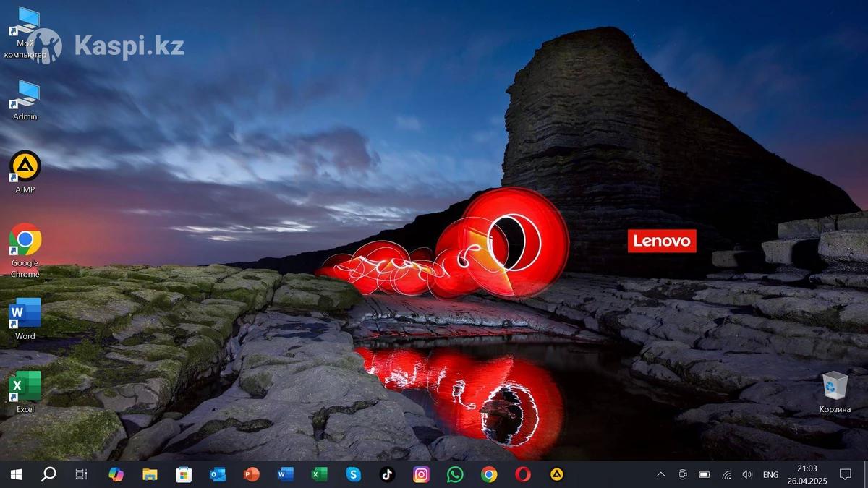Open Opera browser from taskbar
Image resolution: width=868 pixels, height=488 pixels.
point(523,474)
